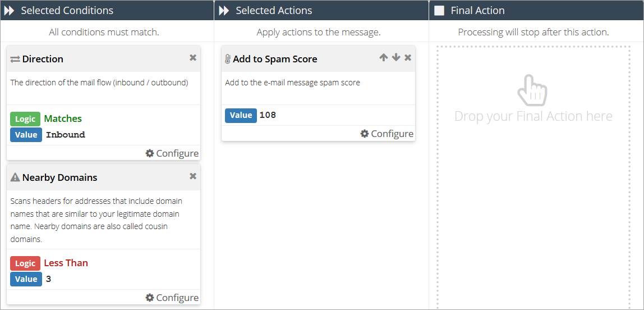Click the Value badge showing Inbound
This screenshot has width=644, height=310.
point(26,135)
